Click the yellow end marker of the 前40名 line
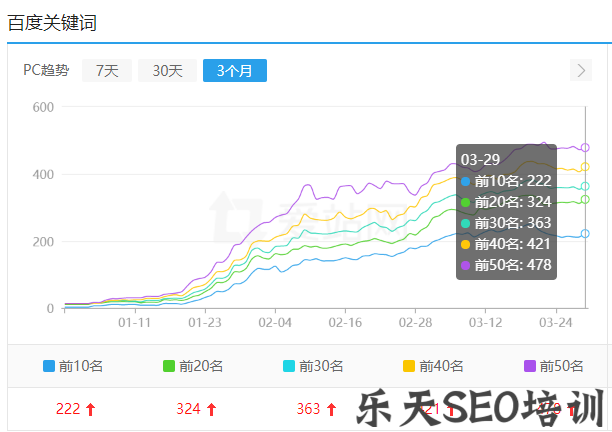Viewport: 612px width, 432px height. point(585,167)
